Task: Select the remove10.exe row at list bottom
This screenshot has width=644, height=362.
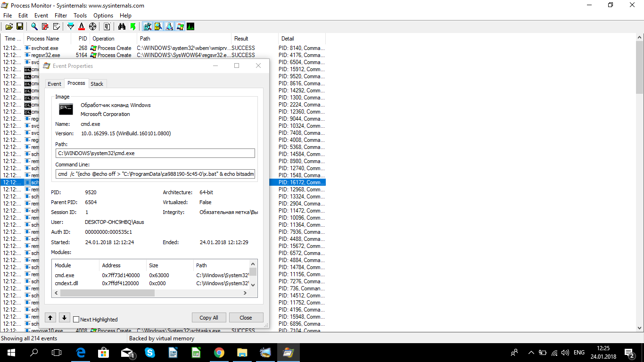Action: (163, 331)
